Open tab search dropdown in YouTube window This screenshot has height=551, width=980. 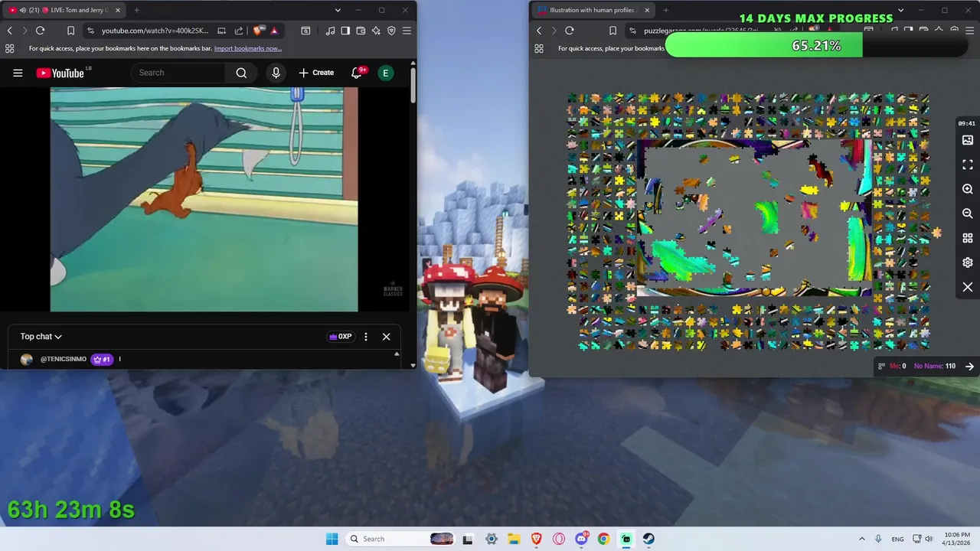pyautogui.click(x=338, y=10)
